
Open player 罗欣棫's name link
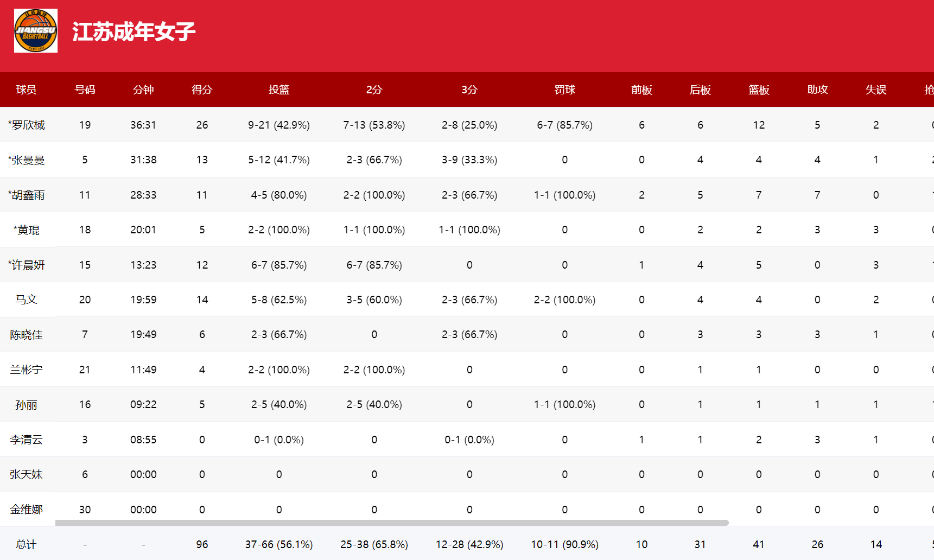point(27,125)
